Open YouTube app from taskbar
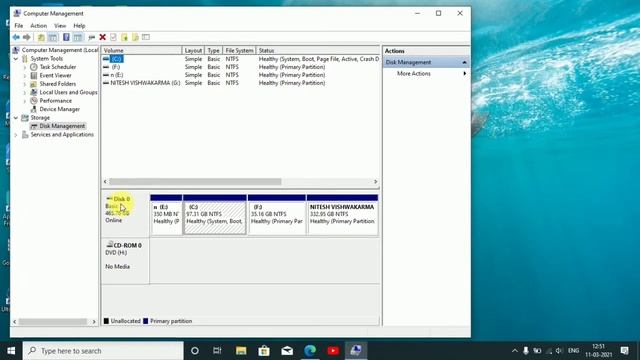The height and width of the screenshot is (360, 640). coord(333,351)
